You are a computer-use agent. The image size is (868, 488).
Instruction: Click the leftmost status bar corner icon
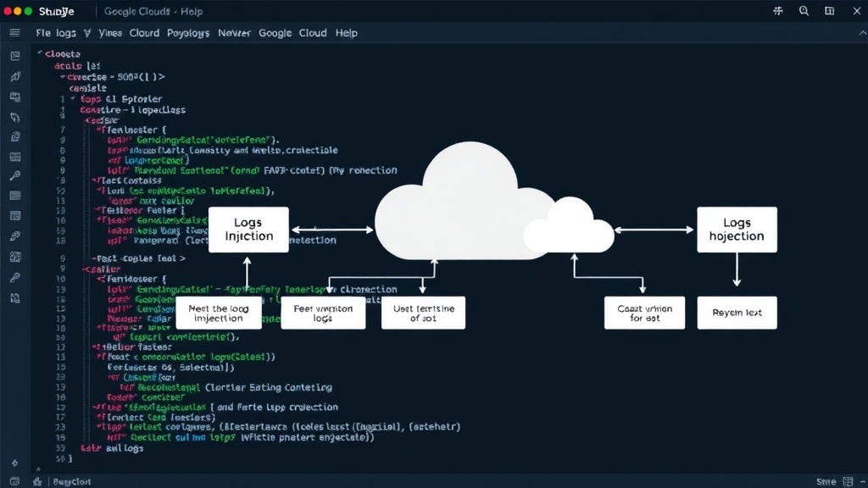[14, 482]
